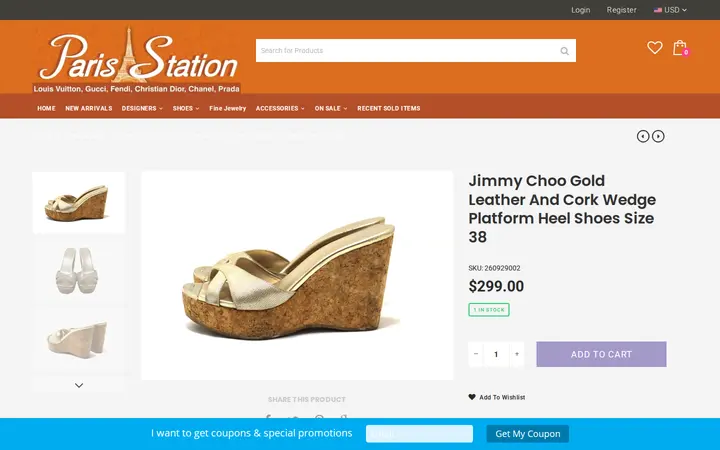
Task: Expand the On Sale menu
Action: 331,108
